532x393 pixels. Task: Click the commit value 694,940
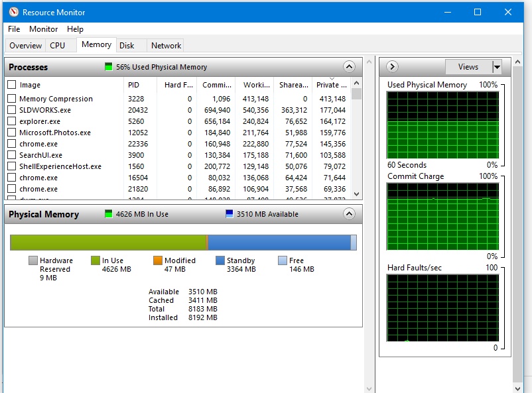(217, 110)
